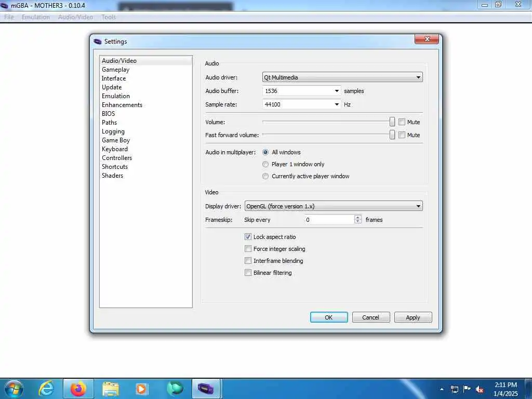Click the mGBA taskbar icon
The image size is (532, 399).
(x=206, y=389)
